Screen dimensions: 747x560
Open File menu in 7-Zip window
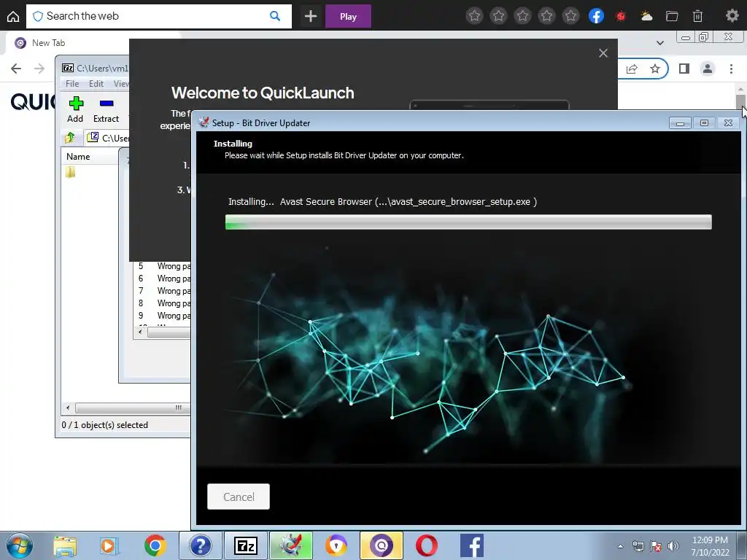pos(72,83)
